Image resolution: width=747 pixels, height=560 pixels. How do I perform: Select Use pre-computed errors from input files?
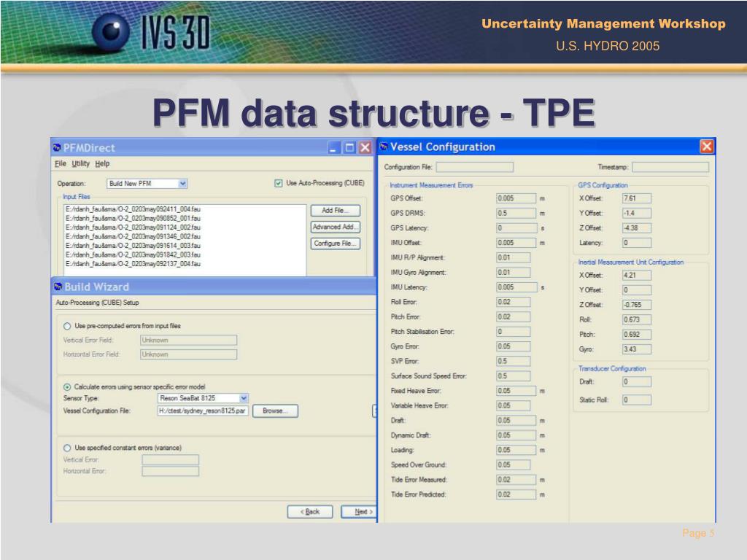(x=67, y=326)
